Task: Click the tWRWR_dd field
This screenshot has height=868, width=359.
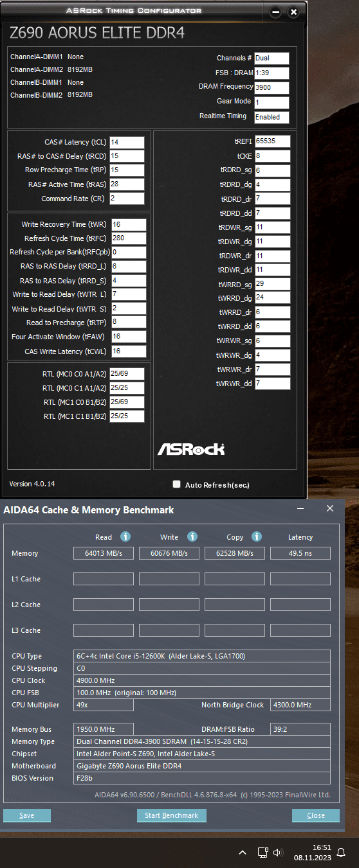Action: click(272, 384)
